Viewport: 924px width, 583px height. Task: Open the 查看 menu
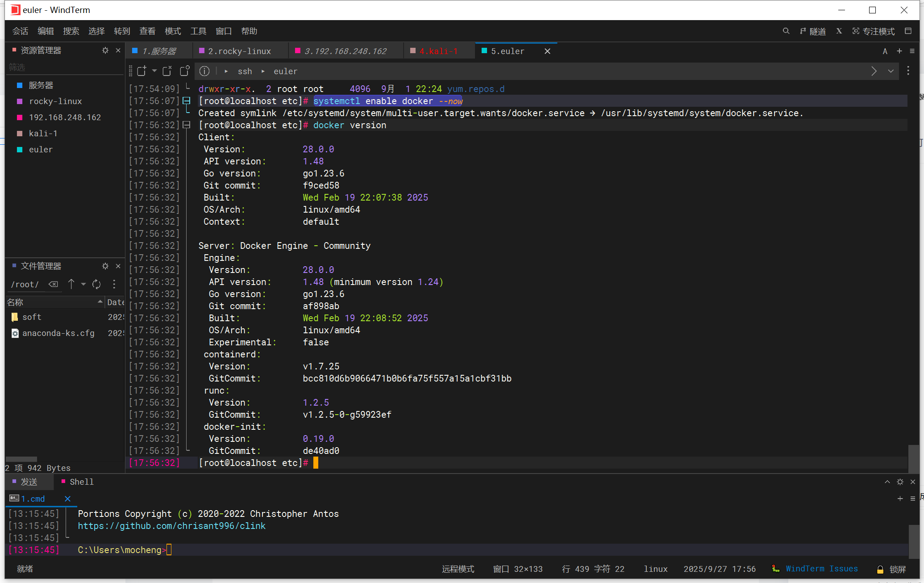pyautogui.click(x=147, y=31)
